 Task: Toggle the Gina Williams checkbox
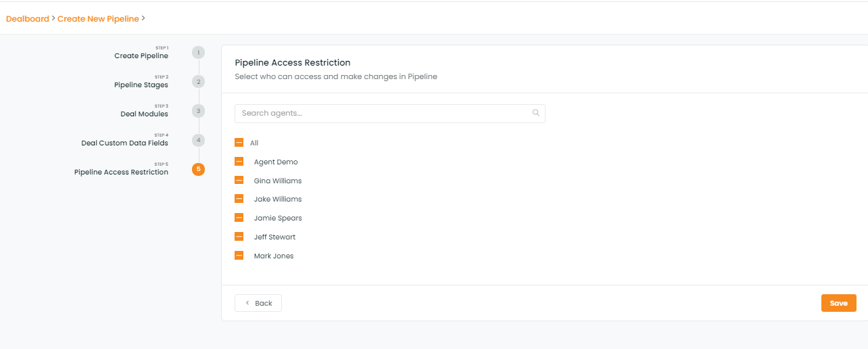pos(239,181)
